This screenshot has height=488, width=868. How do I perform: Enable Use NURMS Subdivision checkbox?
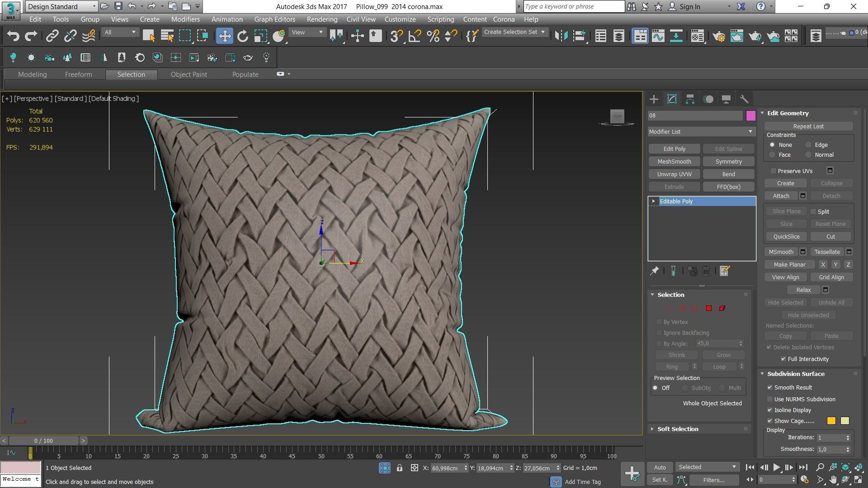coord(770,399)
